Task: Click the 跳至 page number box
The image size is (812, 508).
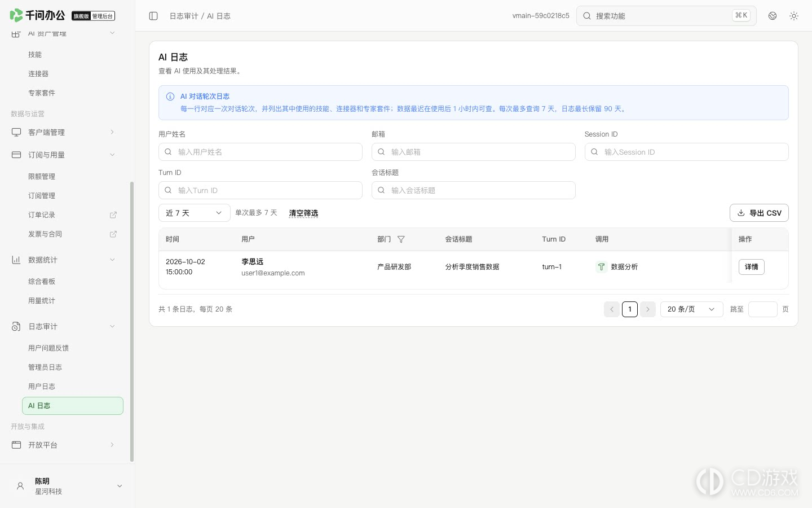Action: point(763,309)
